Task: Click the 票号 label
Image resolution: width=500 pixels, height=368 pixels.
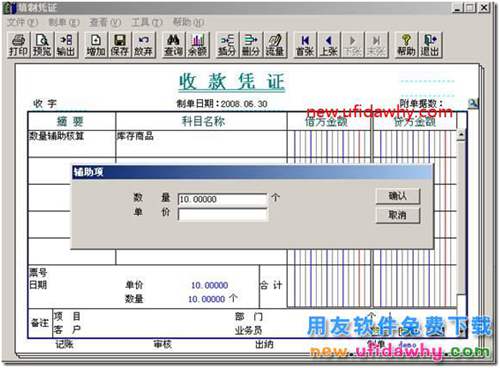Action: [x=38, y=273]
